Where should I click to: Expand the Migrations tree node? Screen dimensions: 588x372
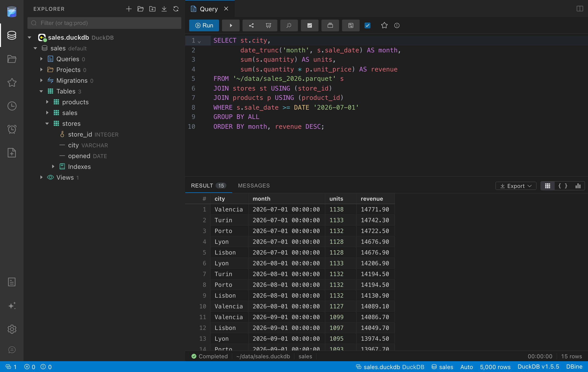41,81
